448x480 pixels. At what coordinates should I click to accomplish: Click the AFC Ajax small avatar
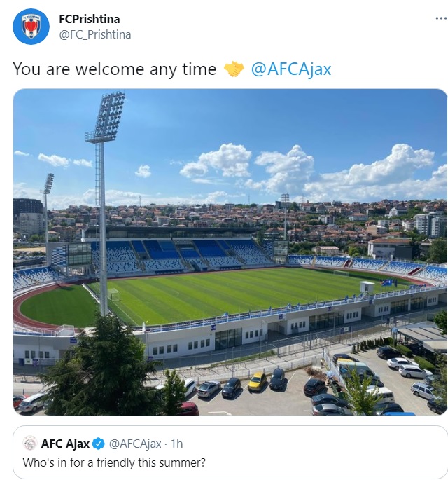click(x=30, y=444)
